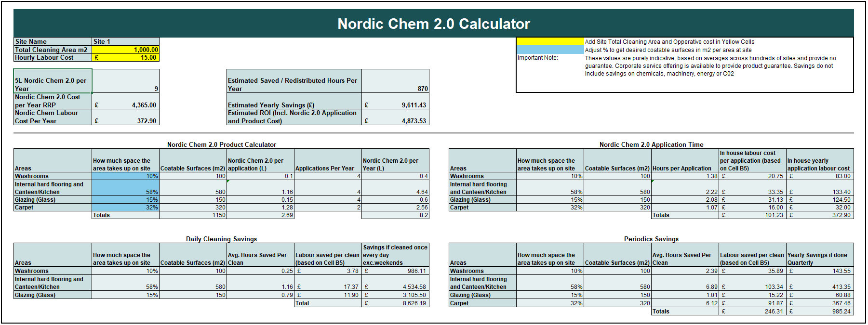Click the 'Periodics Savings' heading
The height and width of the screenshot is (325, 868).
tap(651, 239)
